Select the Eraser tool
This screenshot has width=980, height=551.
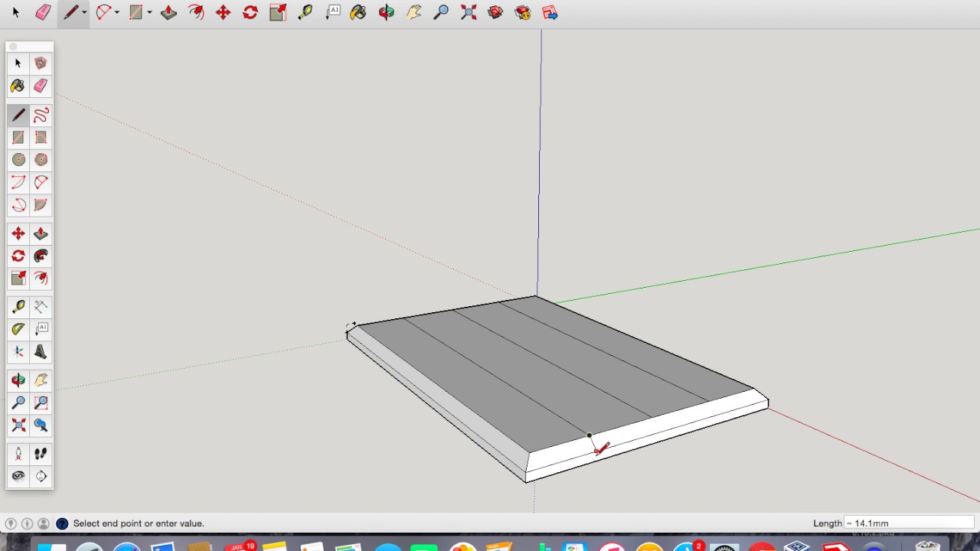coord(43,12)
